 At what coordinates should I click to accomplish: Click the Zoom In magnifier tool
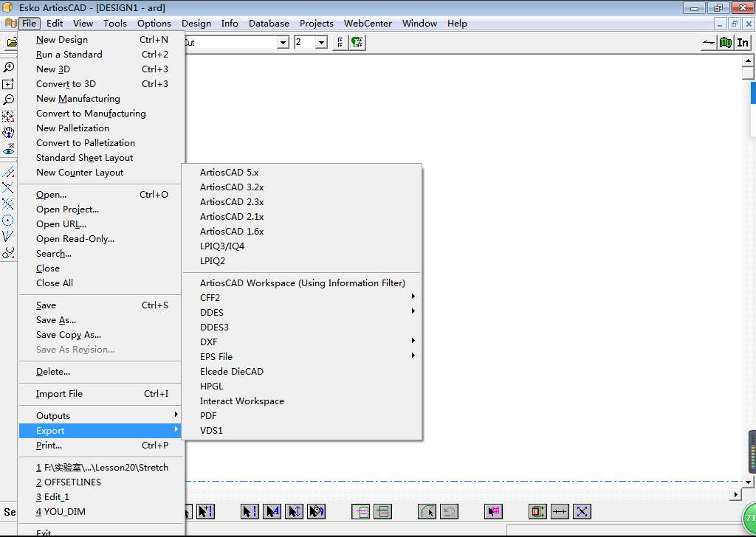coord(8,67)
